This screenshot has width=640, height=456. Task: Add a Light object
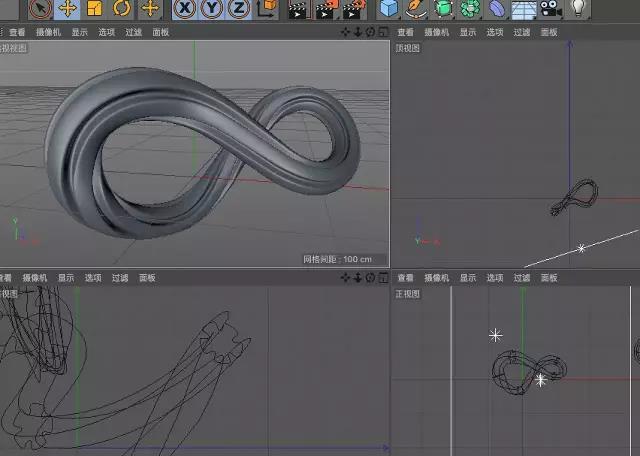click(578, 8)
